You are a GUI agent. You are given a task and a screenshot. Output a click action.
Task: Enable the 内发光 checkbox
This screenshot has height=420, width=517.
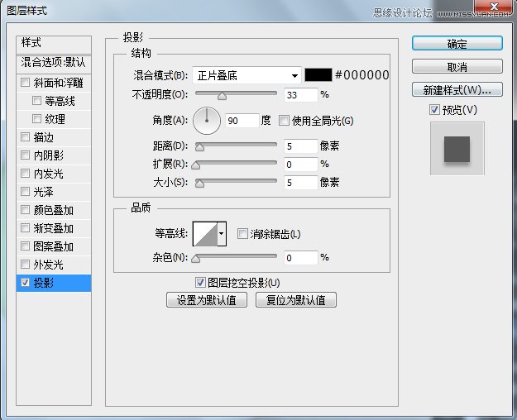(x=26, y=173)
